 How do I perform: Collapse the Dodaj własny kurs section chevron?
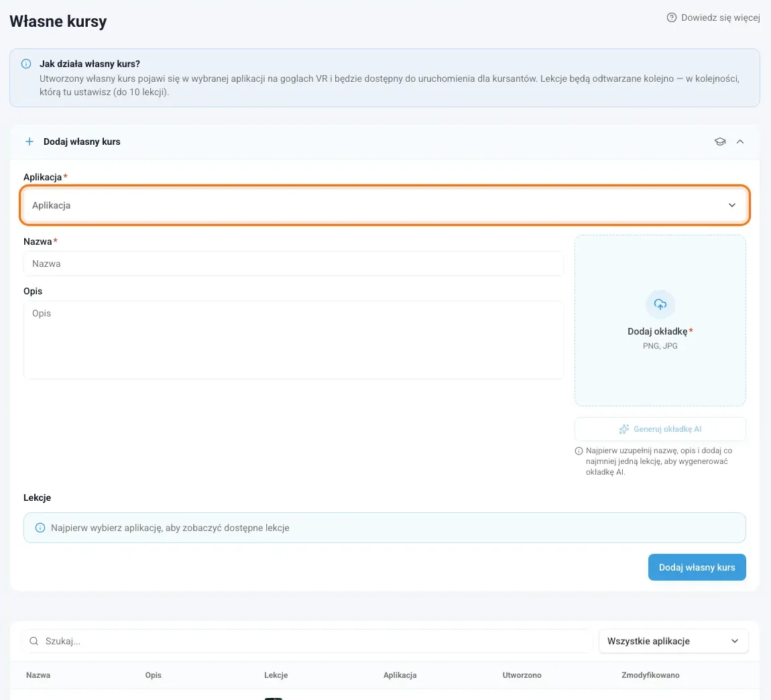click(740, 141)
